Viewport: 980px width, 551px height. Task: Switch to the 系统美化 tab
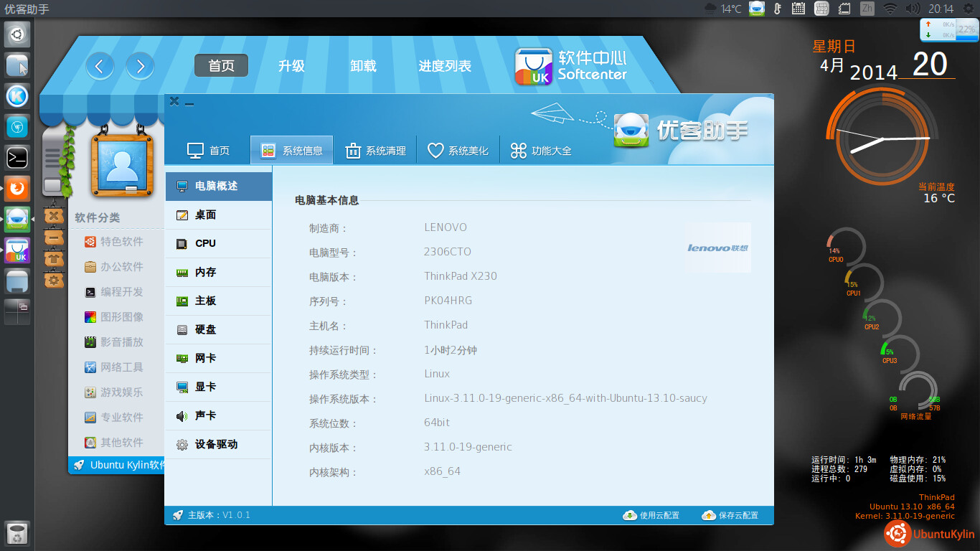pos(458,151)
